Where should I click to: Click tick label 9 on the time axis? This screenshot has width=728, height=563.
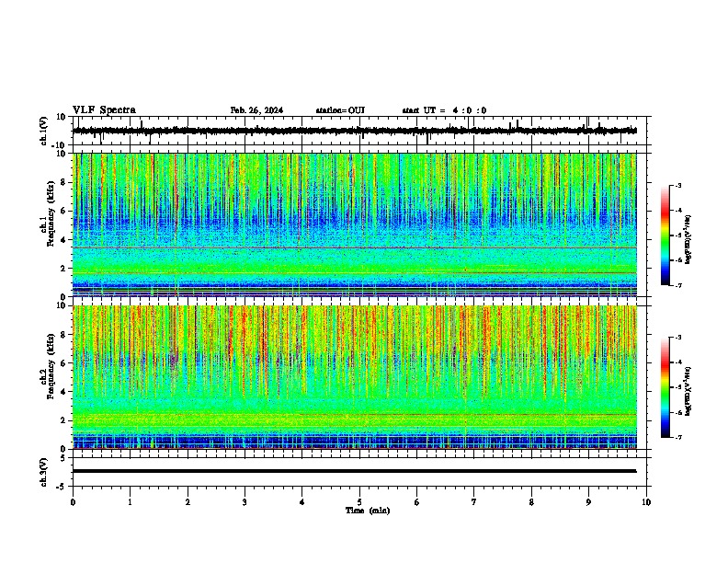click(588, 502)
